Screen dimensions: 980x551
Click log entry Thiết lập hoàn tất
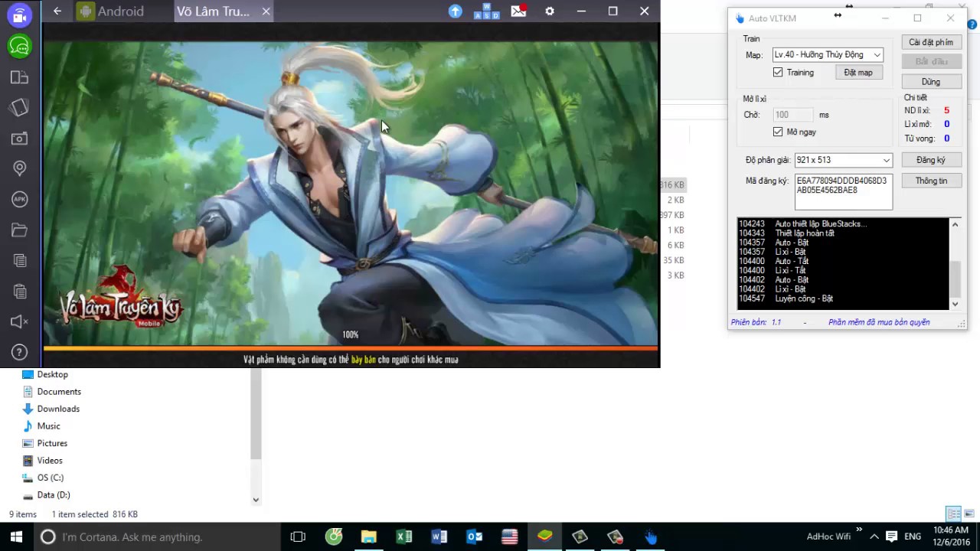pos(805,233)
